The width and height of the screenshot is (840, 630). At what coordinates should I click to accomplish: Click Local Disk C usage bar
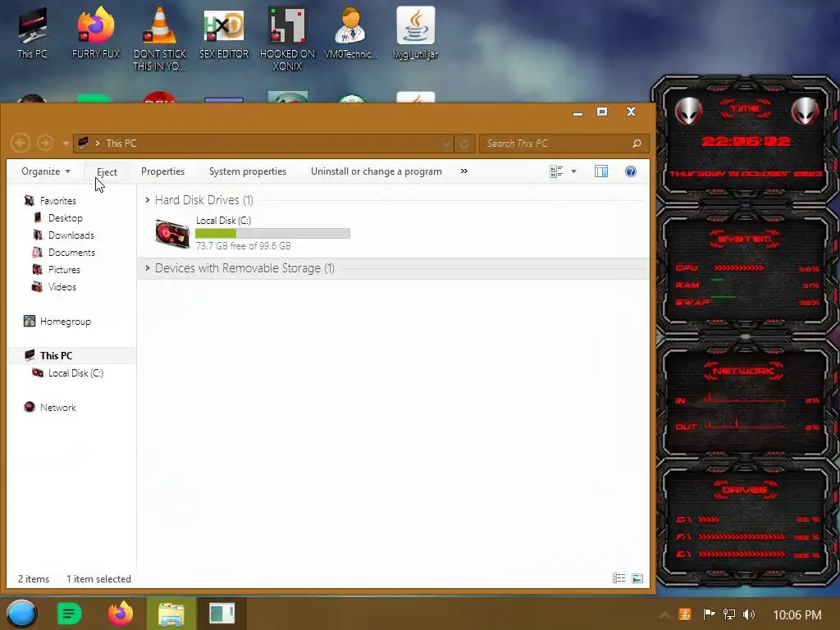tap(272, 234)
